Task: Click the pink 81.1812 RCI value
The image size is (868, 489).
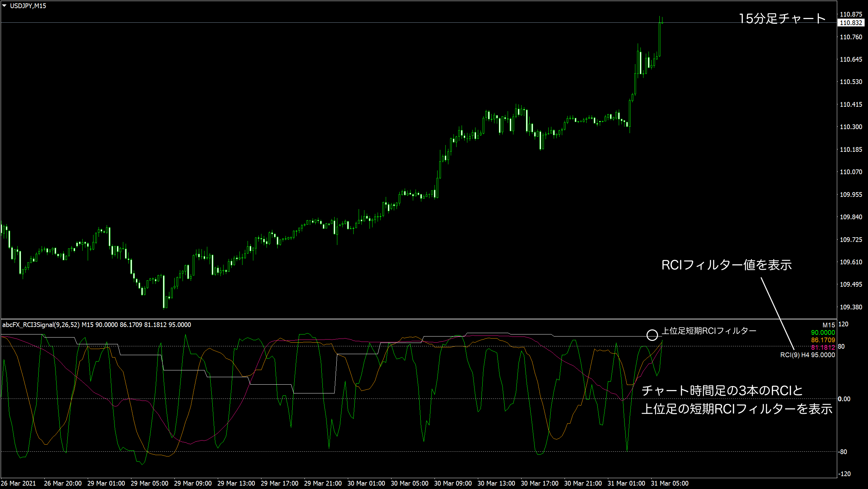Action: pos(823,347)
